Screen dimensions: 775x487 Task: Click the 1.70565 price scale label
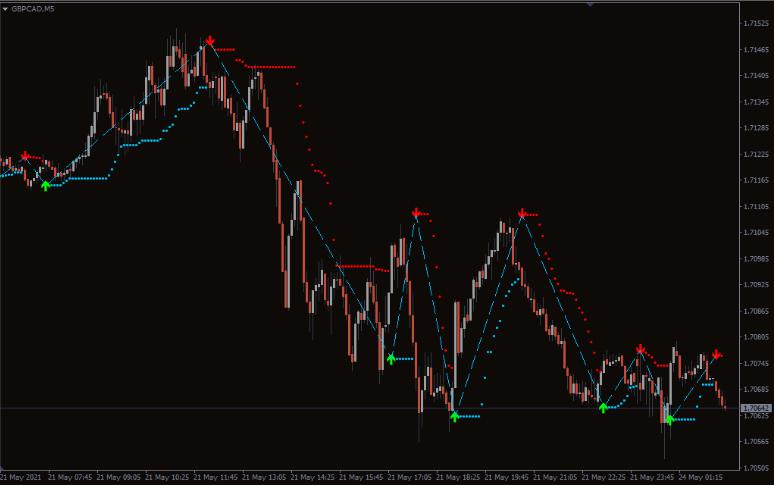[756, 442]
